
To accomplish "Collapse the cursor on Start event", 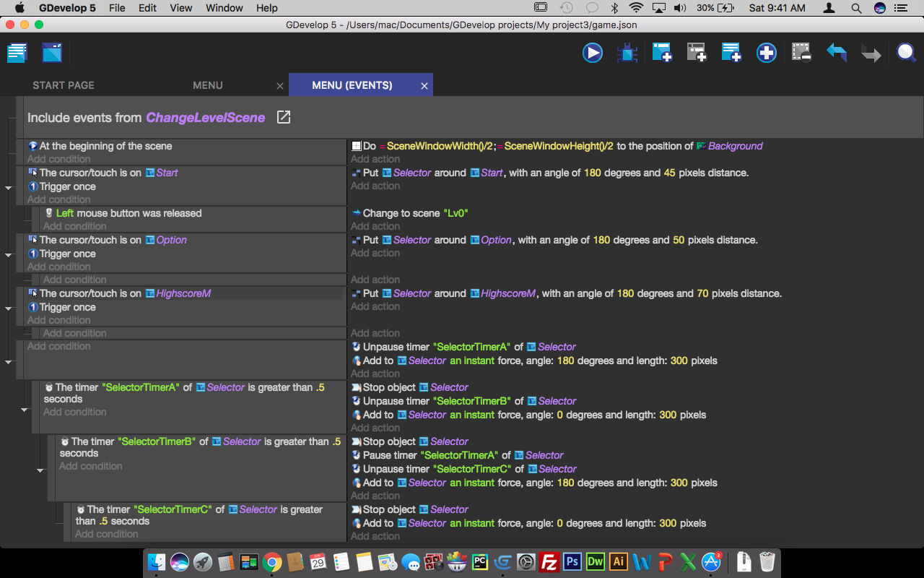I will tap(9, 187).
